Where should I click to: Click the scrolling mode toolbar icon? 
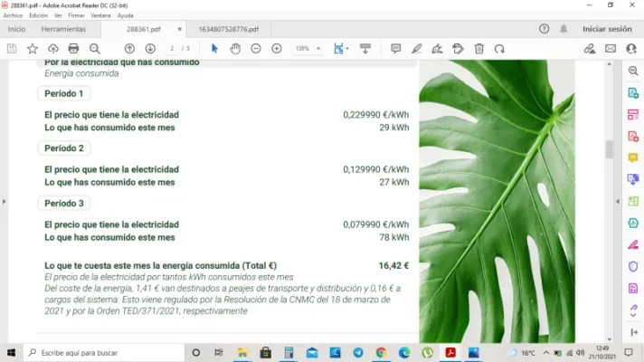365,49
